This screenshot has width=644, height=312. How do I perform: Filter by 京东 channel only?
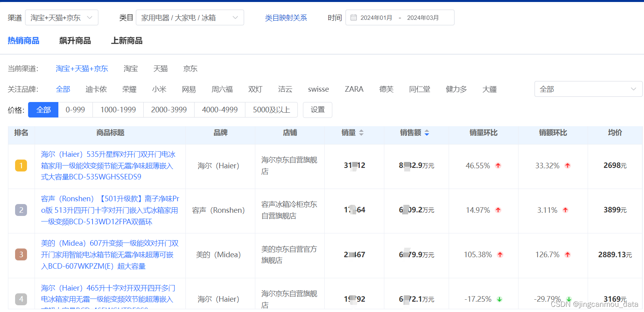190,69
